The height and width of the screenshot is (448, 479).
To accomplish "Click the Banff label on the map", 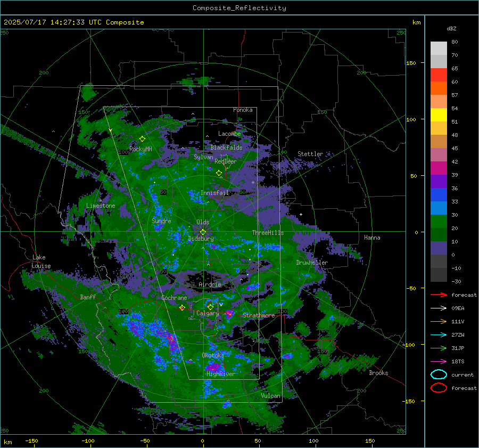I will pos(88,297).
